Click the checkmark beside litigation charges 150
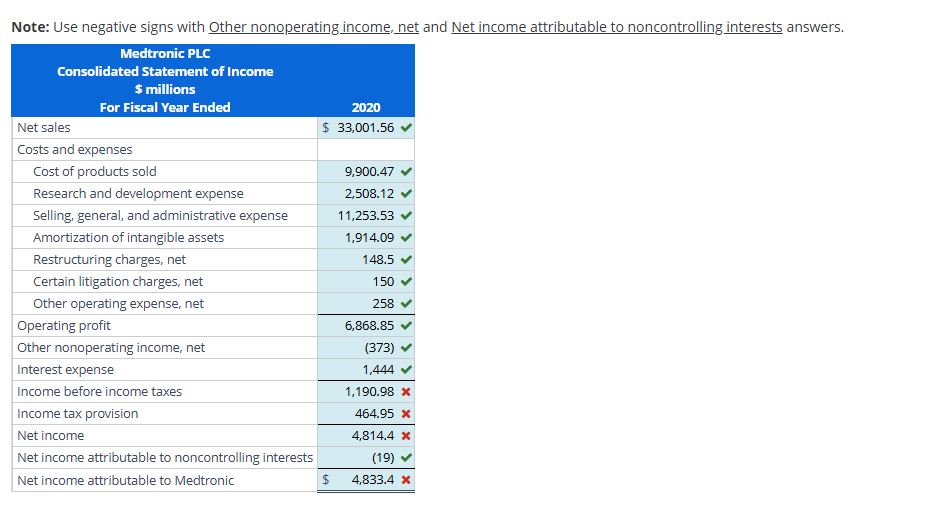Screen dimensions: 950x506 (x=407, y=281)
